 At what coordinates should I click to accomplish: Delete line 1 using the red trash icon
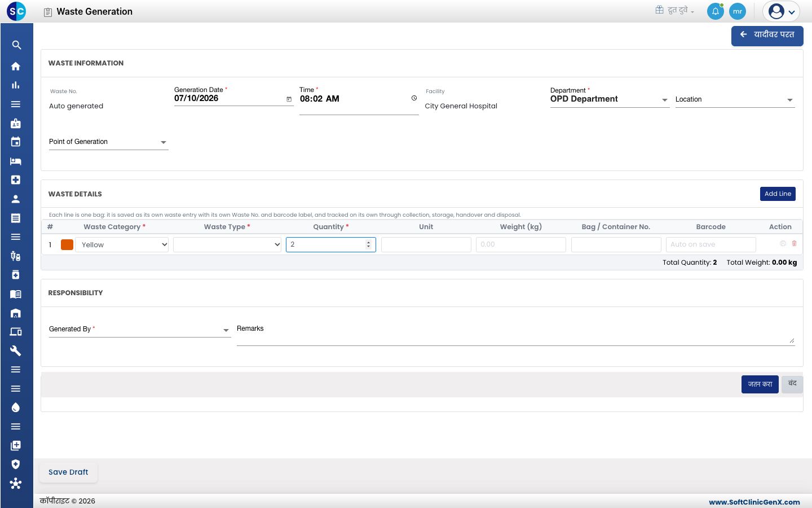[795, 244]
